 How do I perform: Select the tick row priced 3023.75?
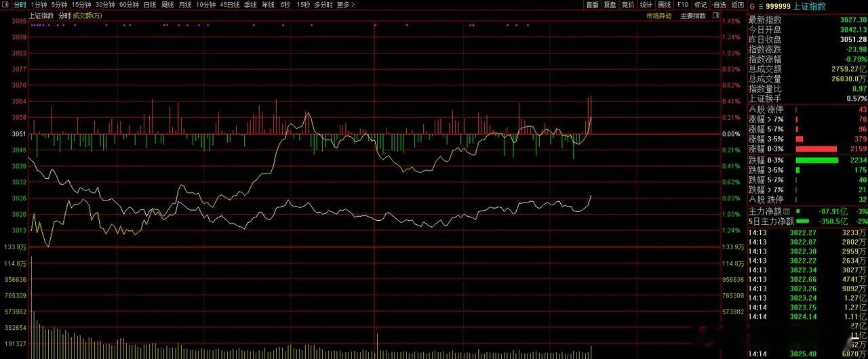coord(807,306)
